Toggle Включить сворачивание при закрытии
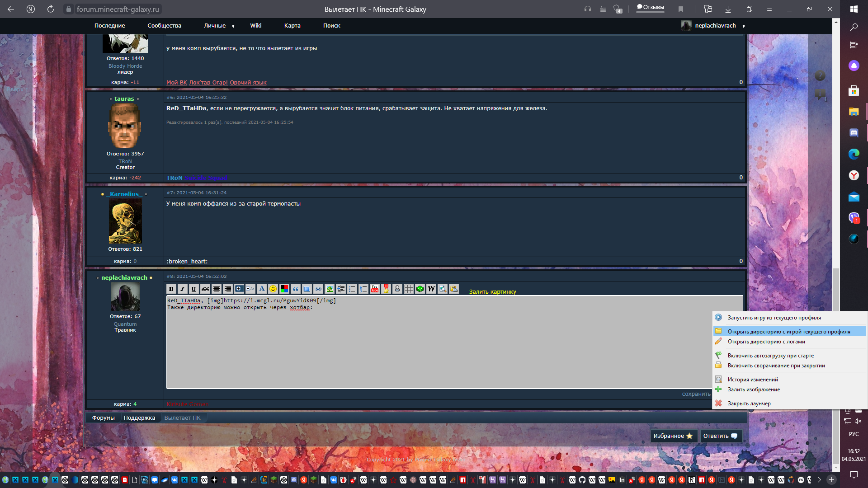 point(790,366)
